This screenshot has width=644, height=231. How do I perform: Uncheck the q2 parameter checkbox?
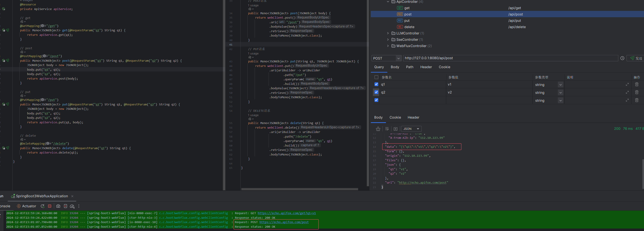coord(376,92)
